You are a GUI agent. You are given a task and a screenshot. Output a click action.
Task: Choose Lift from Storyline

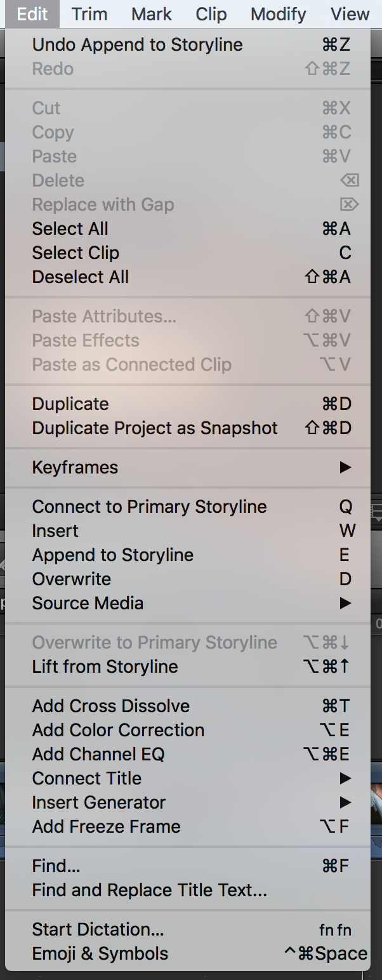[x=188, y=667]
